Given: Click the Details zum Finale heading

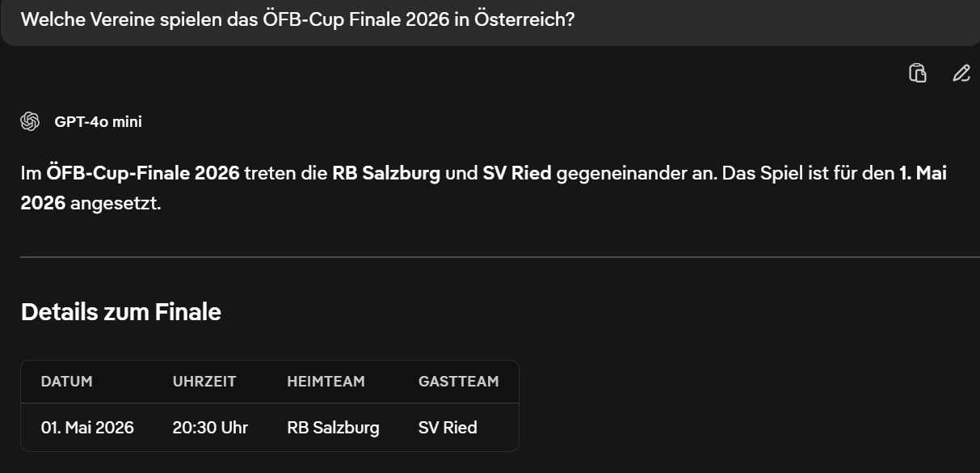Looking at the screenshot, I should pos(121,312).
